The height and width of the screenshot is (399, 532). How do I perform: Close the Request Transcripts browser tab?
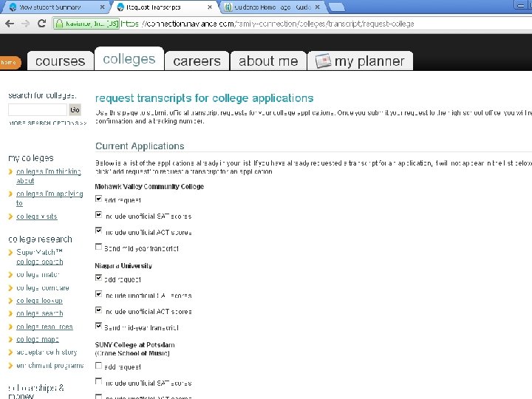tap(210, 7)
